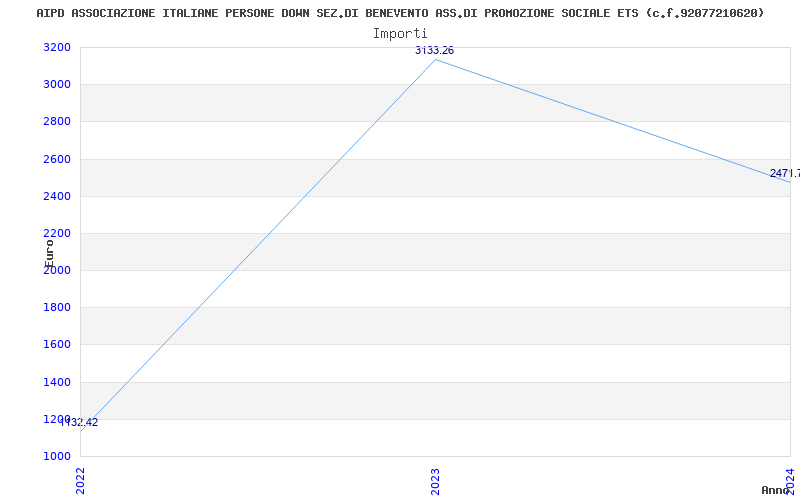This screenshot has height=500, width=800.
Task: Click the 3133.26 data point label
Action: [434, 51]
